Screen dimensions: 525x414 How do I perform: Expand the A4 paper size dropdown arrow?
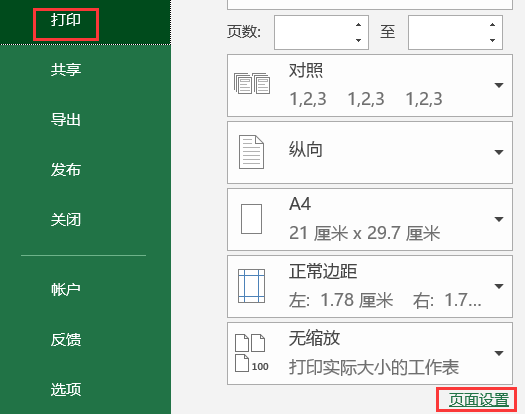499,219
